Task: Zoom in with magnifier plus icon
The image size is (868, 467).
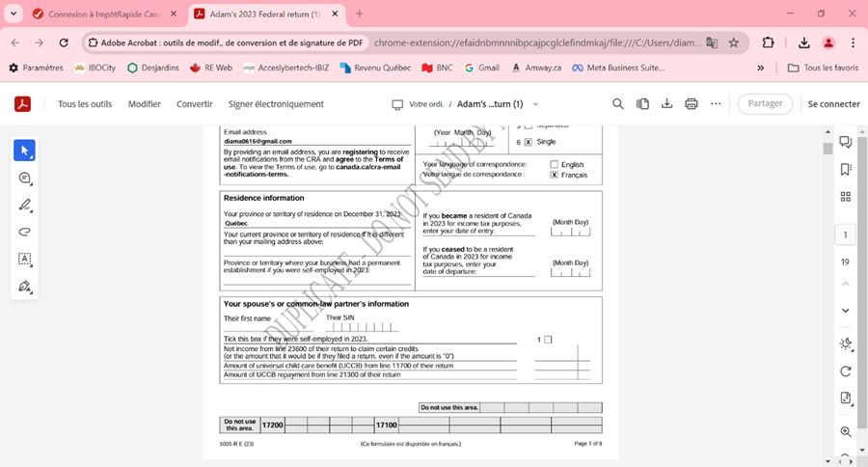Action: pyautogui.click(x=845, y=431)
